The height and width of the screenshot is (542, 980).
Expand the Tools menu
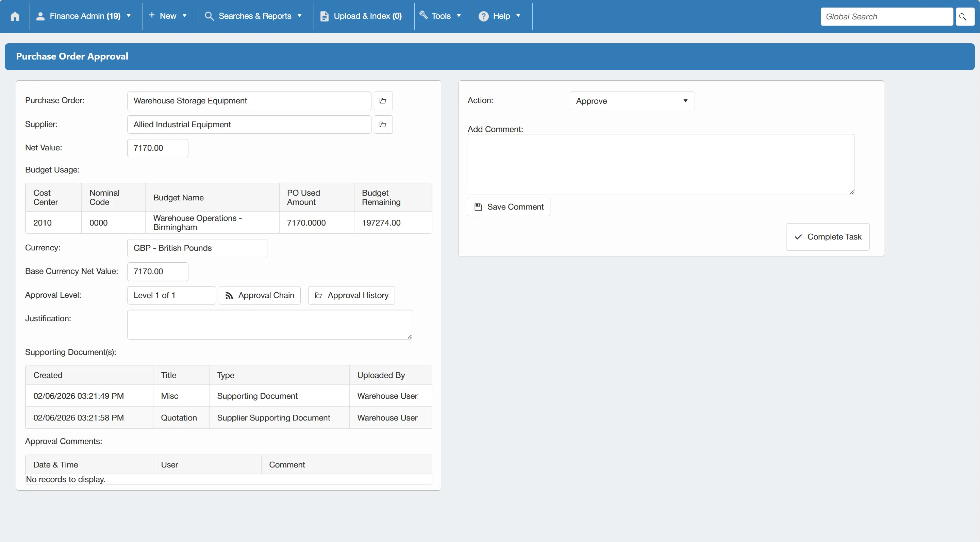pos(441,16)
